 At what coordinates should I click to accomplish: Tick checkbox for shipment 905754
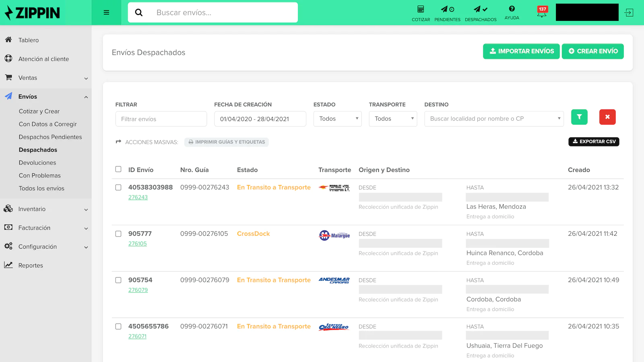(x=118, y=280)
